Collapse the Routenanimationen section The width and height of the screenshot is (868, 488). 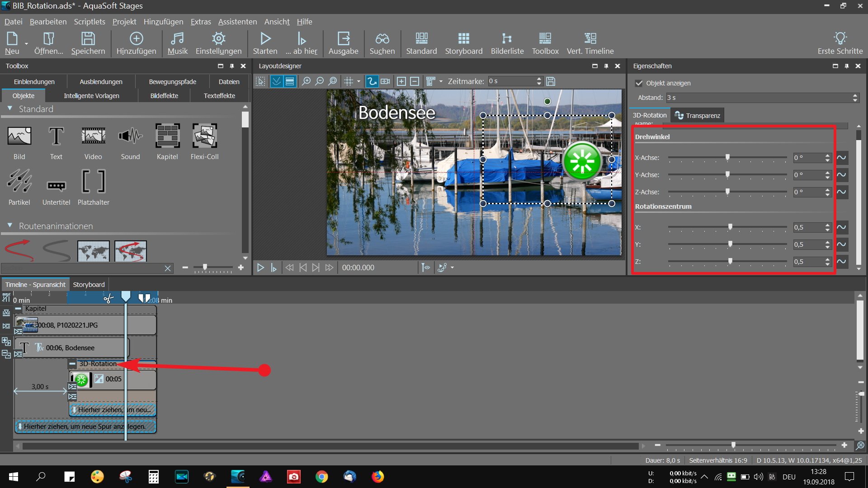pyautogui.click(x=10, y=225)
